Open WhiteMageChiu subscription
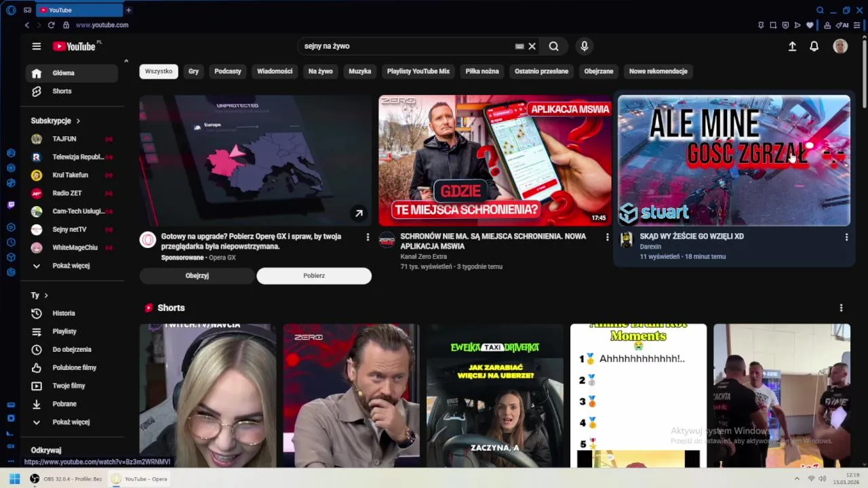This screenshot has height=488, width=868. click(72, 247)
